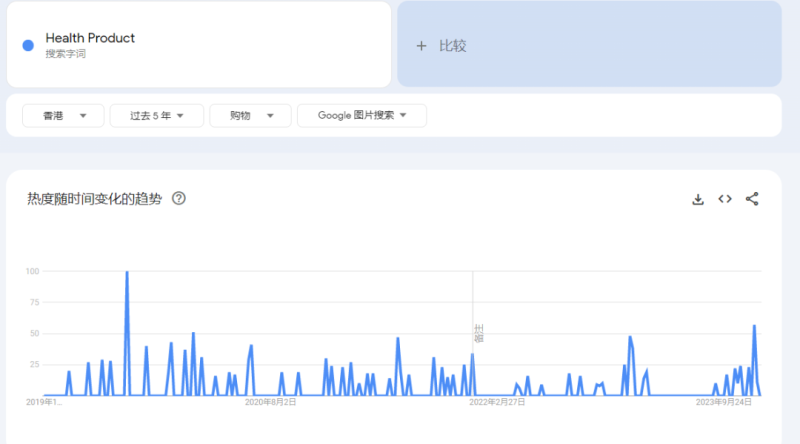Expand the 购物 category dropdown

(x=250, y=116)
